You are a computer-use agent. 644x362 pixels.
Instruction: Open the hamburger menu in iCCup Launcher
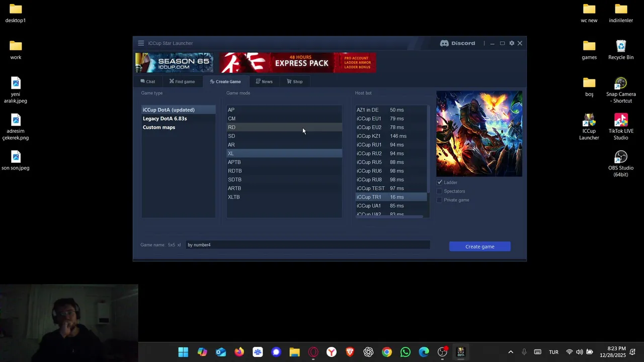click(141, 43)
